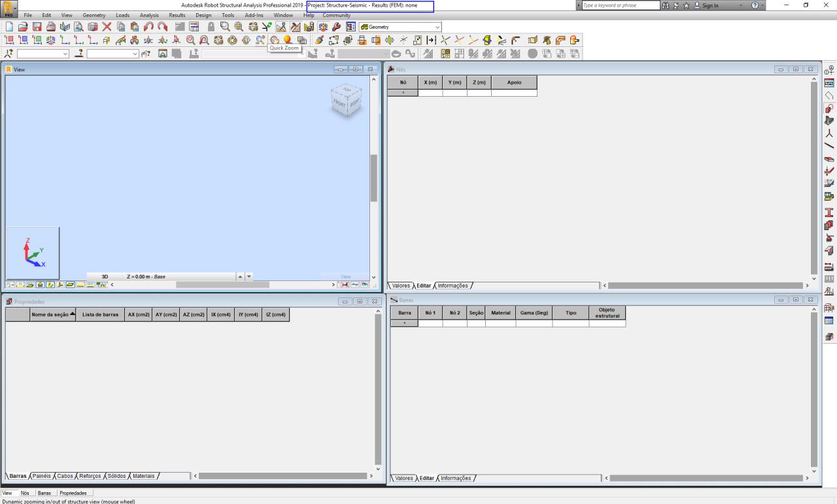Click the New project icon

tap(9, 27)
